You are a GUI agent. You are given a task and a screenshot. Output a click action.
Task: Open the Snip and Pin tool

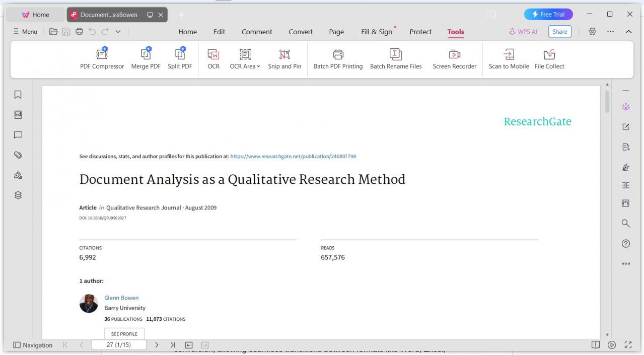284,58
